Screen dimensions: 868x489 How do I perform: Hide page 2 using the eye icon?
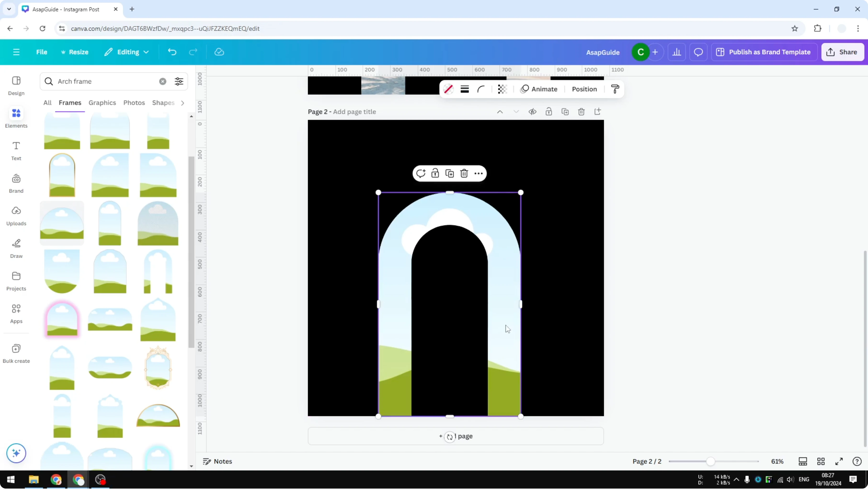[532, 111]
